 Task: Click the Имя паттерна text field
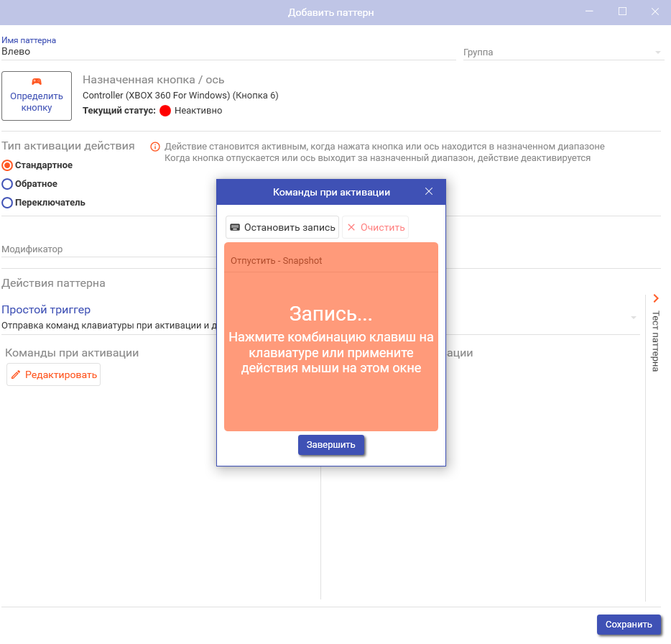[x=227, y=52]
